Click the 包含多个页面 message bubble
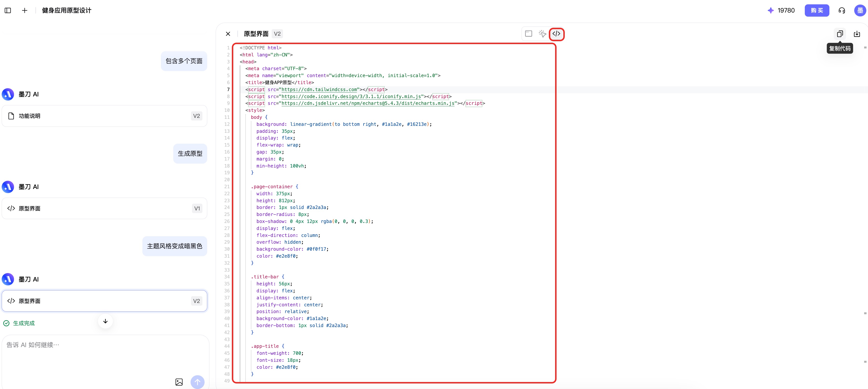This screenshot has height=389, width=868. tap(184, 61)
